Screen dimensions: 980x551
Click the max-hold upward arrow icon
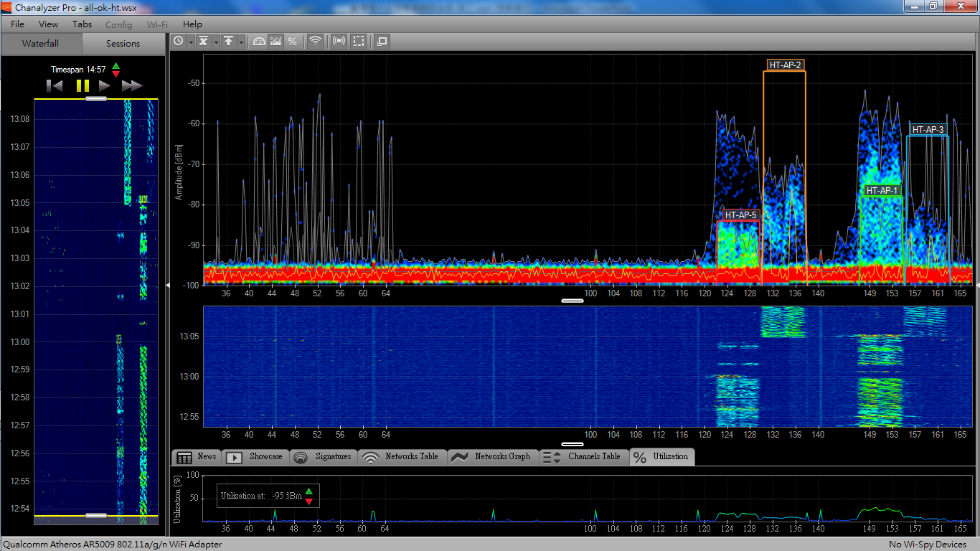[228, 42]
